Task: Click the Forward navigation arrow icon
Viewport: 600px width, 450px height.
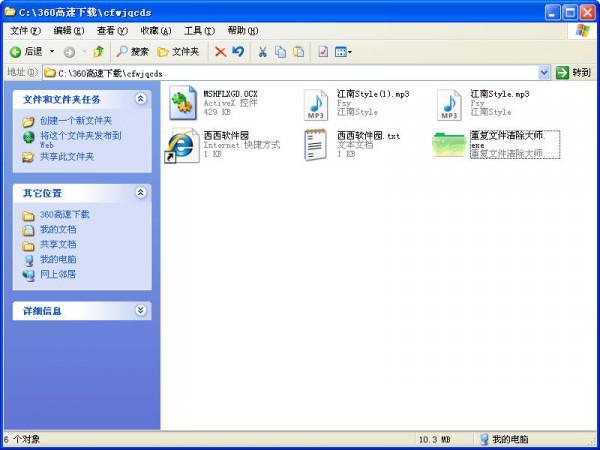Action: pyautogui.click(x=69, y=52)
